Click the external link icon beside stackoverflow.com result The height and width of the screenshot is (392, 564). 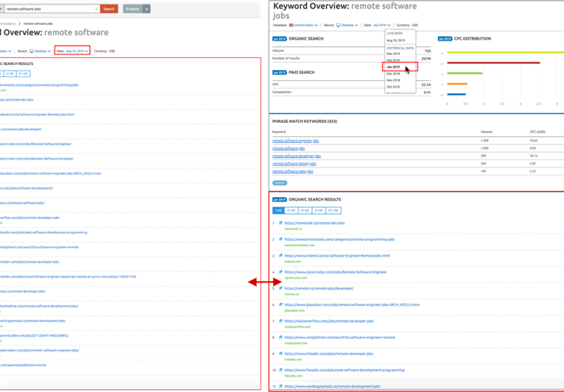pyautogui.click(x=281, y=321)
